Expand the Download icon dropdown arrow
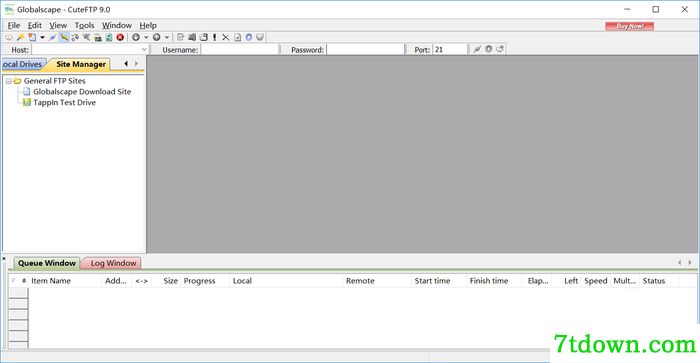This screenshot has width=700, height=363. pyautogui.click(x=146, y=38)
